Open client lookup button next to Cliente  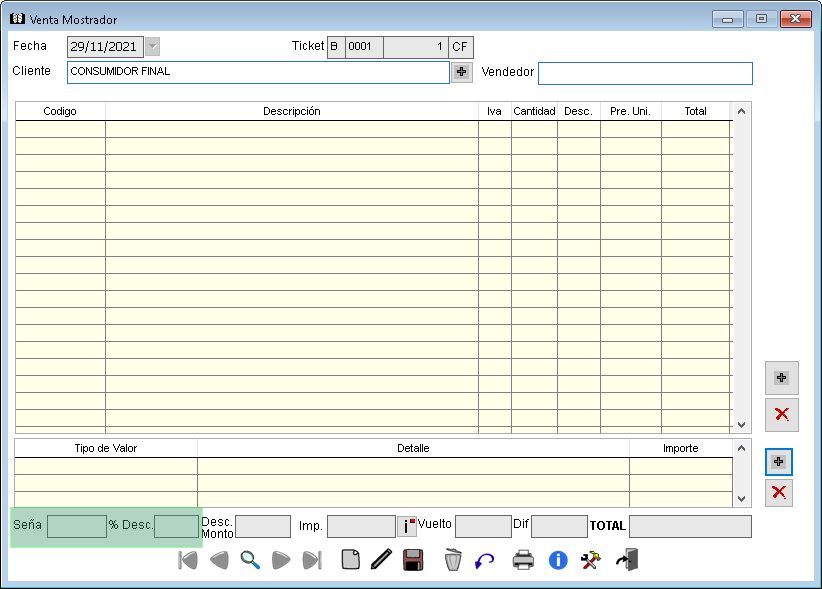[x=461, y=72]
